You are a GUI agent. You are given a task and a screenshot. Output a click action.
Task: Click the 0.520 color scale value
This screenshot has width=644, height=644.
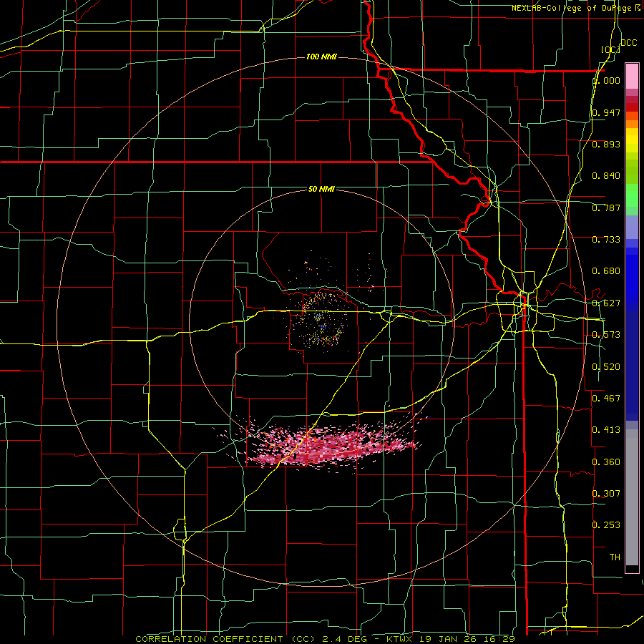(606, 367)
